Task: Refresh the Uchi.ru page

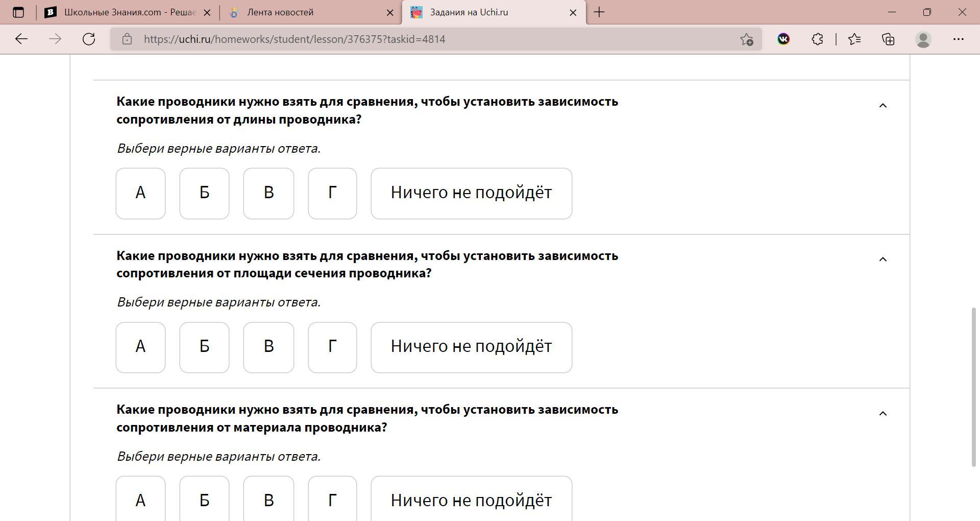Action: 89,39
